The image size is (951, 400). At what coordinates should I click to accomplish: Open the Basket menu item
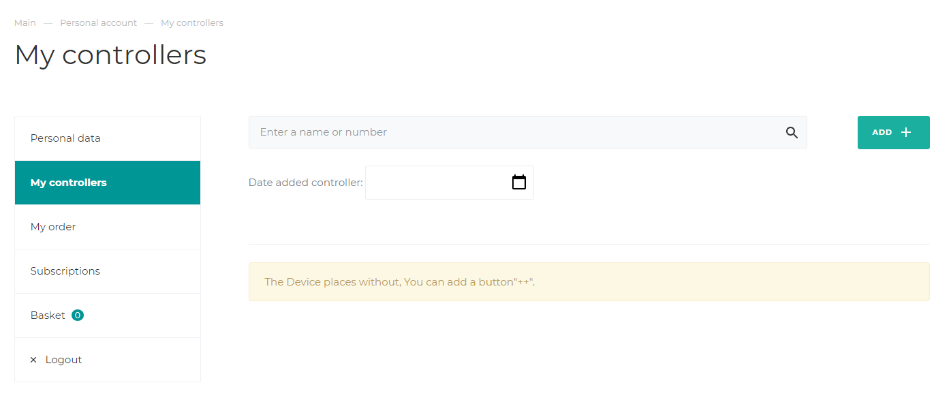pos(107,315)
